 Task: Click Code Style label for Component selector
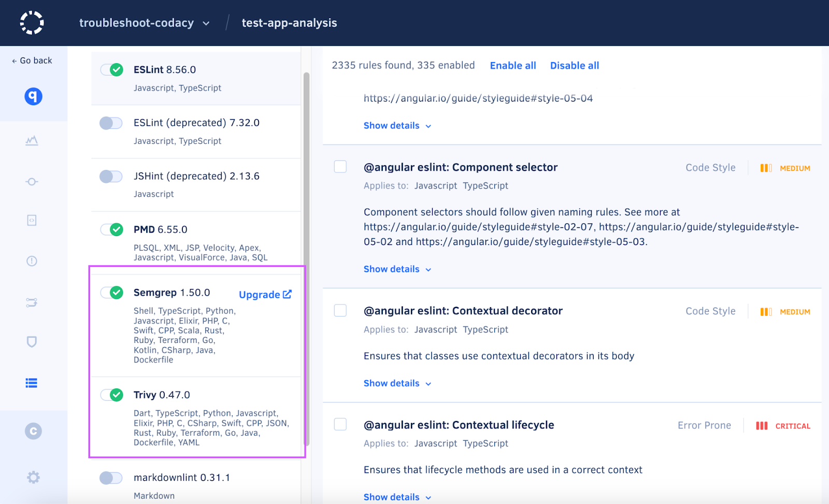click(710, 168)
